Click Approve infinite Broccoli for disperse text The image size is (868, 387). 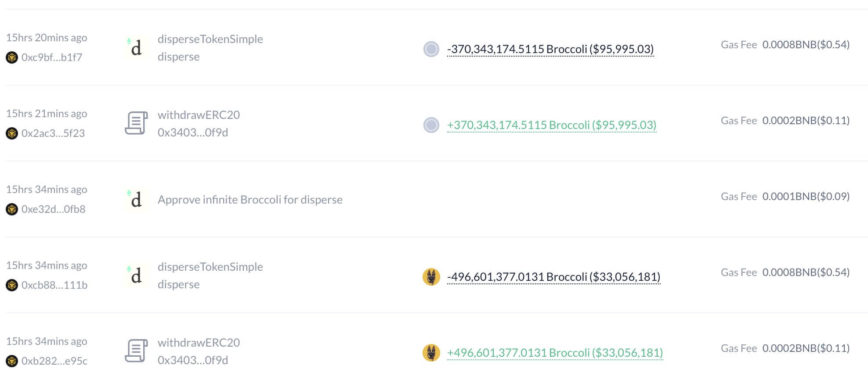(250, 200)
